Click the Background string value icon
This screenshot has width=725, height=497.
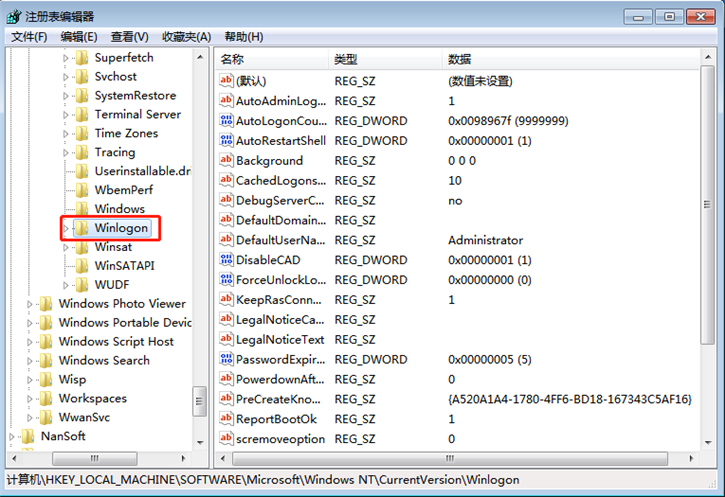[x=226, y=161]
